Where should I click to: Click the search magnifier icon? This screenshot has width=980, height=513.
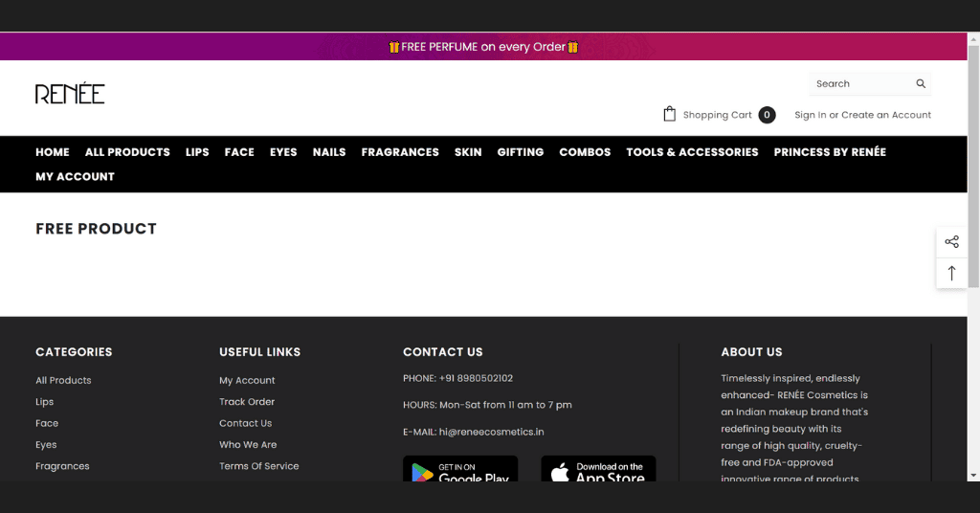click(921, 83)
